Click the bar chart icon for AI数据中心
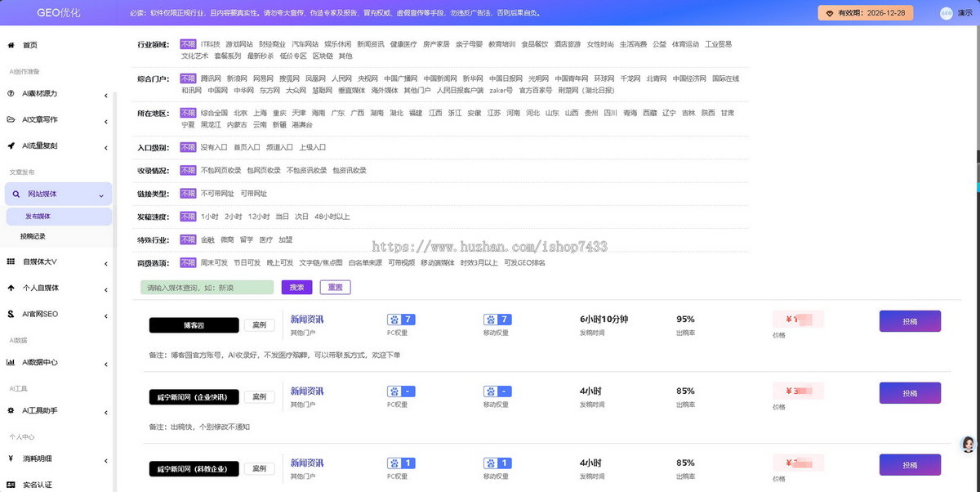This screenshot has height=492, width=980. (x=11, y=362)
